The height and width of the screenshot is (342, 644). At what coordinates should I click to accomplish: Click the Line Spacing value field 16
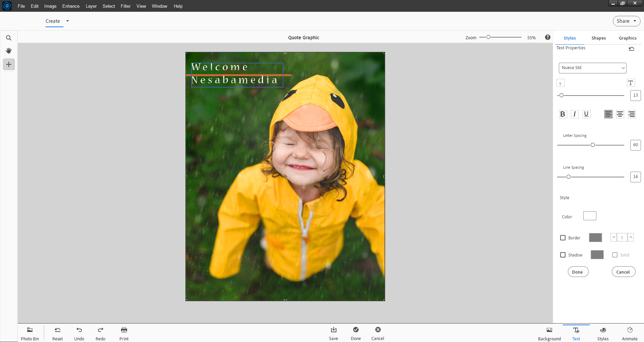click(x=636, y=177)
